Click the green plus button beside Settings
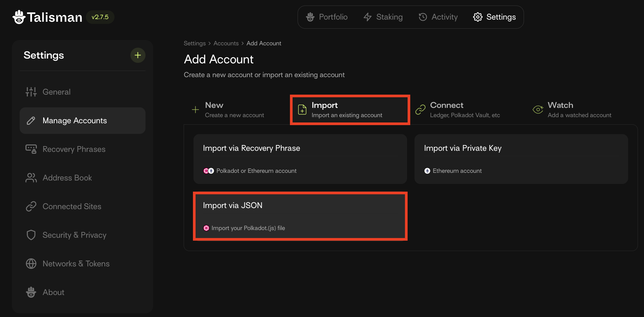 pyautogui.click(x=138, y=55)
